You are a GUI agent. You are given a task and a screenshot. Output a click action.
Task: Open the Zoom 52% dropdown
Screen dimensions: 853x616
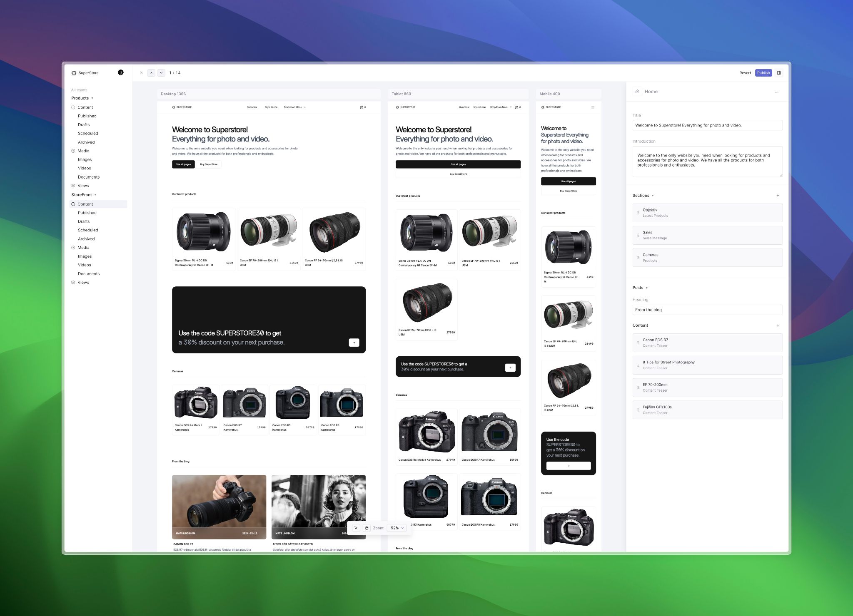[397, 528]
